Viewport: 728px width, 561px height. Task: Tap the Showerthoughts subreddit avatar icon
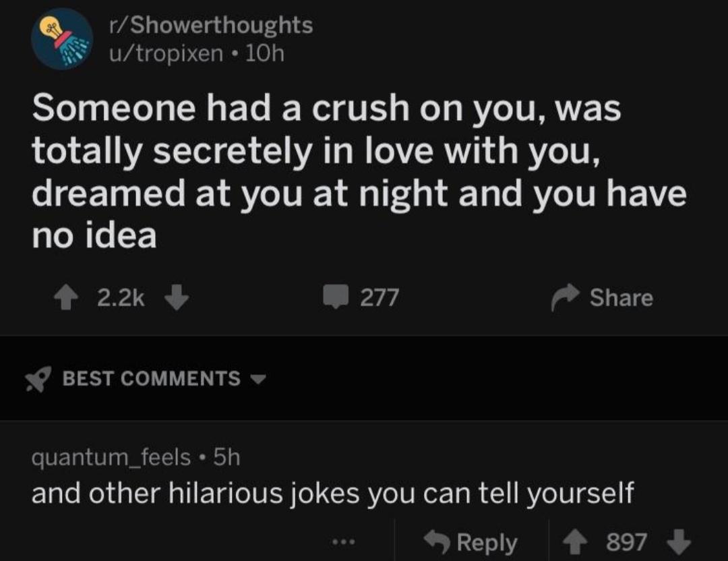click(63, 39)
